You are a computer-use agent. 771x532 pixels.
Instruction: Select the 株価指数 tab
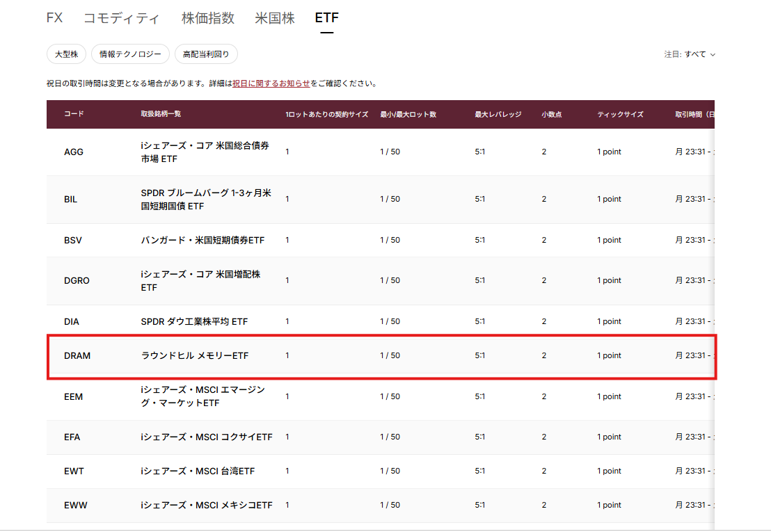tap(207, 18)
